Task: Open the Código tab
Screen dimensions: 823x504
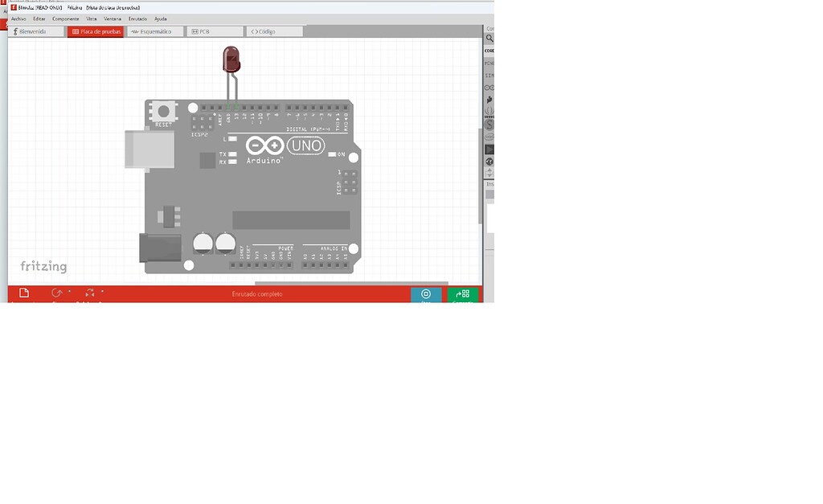Action: point(275,31)
